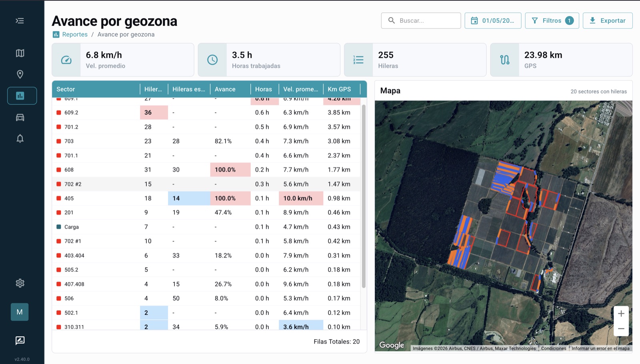Sort by Hileras es... column header

[x=189, y=89]
